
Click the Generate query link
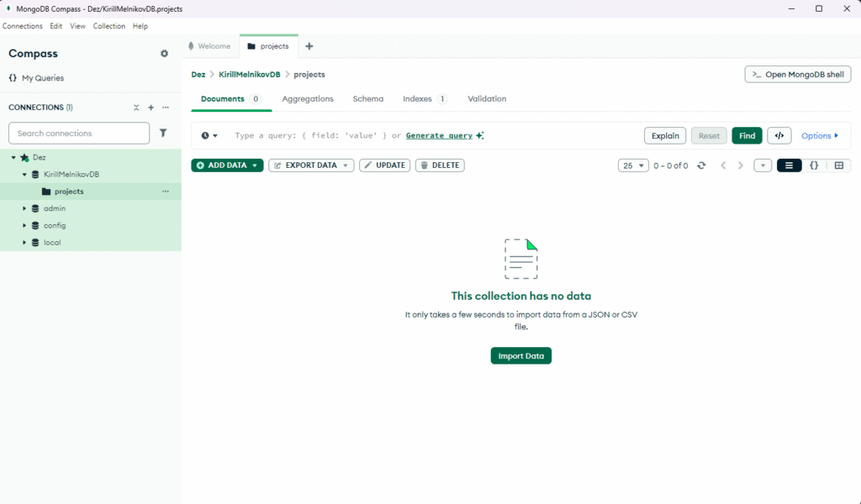coord(439,135)
